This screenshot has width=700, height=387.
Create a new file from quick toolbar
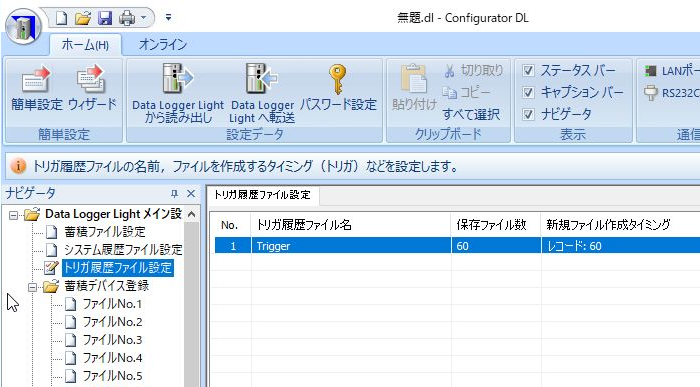click(61, 18)
